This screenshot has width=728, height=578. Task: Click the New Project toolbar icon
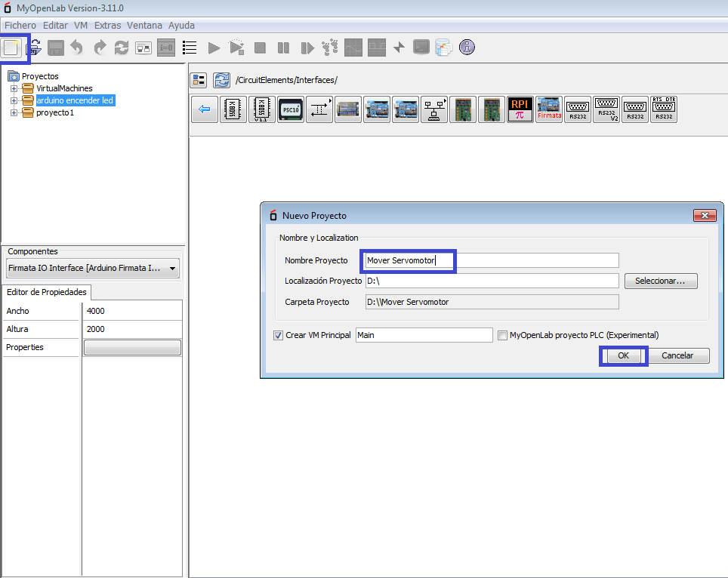pyautogui.click(x=11, y=48)
